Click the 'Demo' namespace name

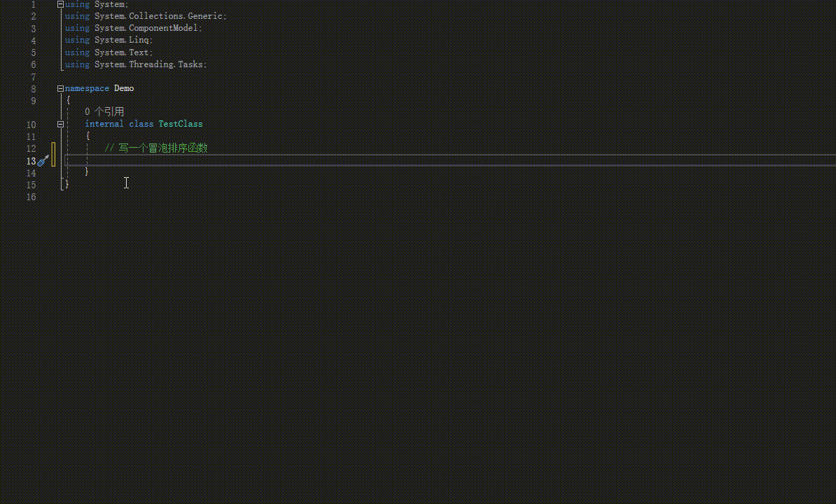click(x=124, y=88)
